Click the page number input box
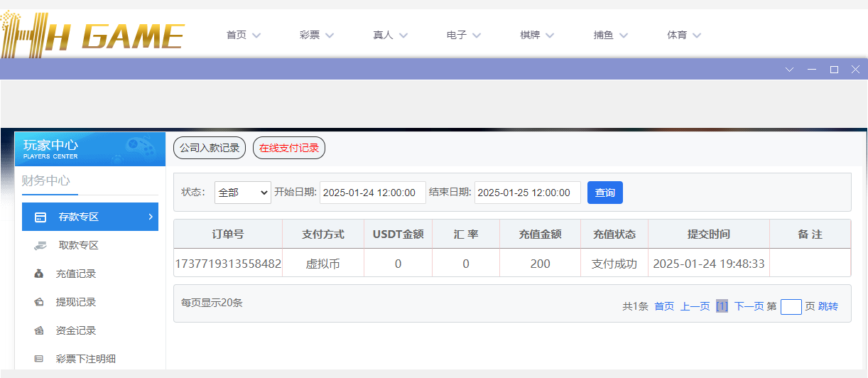The width and height of the screenshot is (868, 378). click(791, 307)
